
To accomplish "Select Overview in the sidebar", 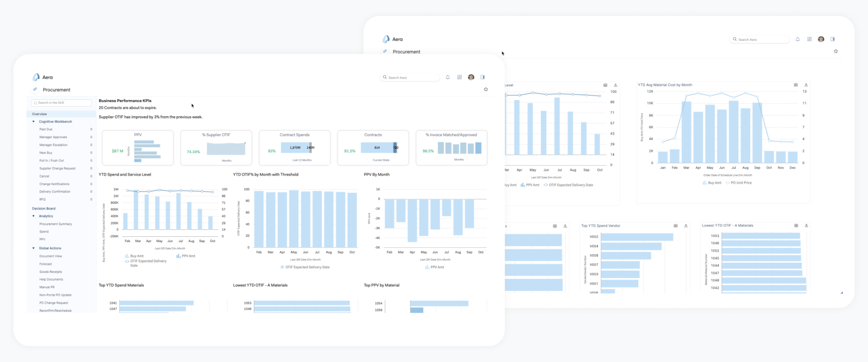I will click(x=40, y=114).
